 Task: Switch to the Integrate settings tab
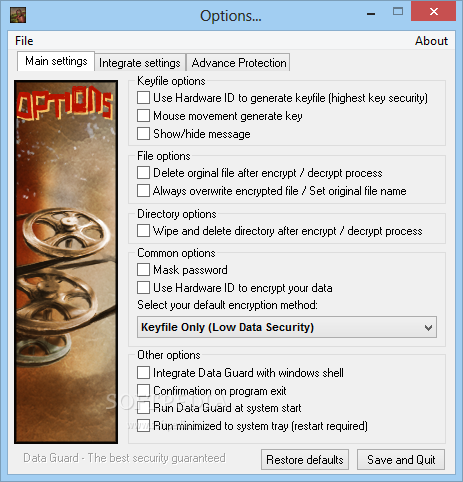pyautogui.click(x=140, y=63)
